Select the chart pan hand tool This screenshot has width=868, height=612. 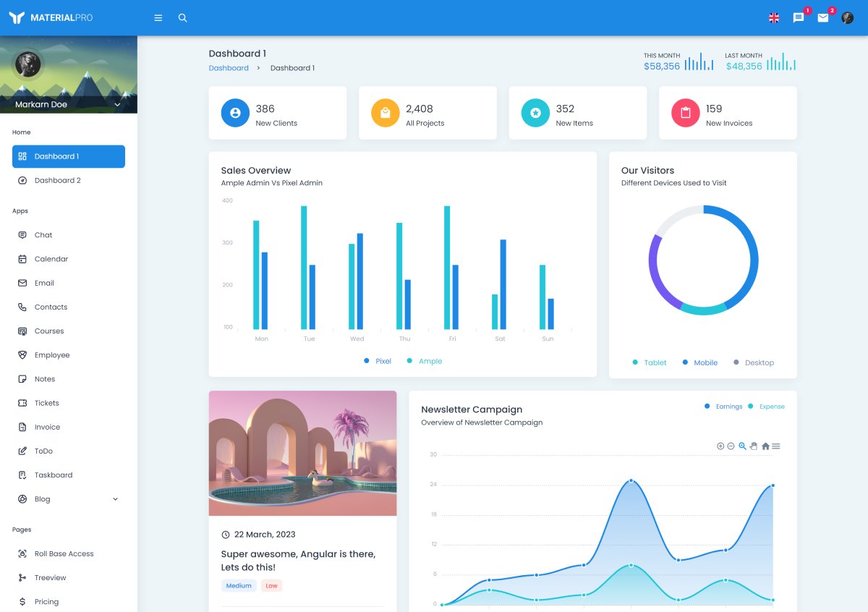[754, 446]
